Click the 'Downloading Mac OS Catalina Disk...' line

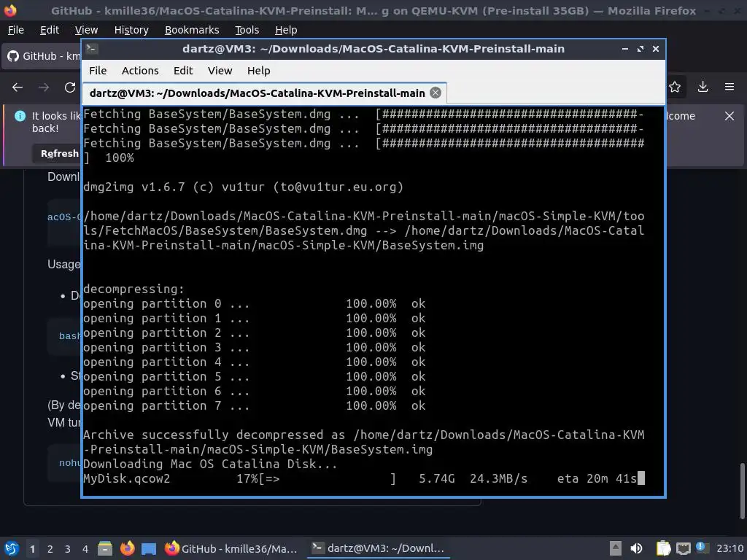210,464
